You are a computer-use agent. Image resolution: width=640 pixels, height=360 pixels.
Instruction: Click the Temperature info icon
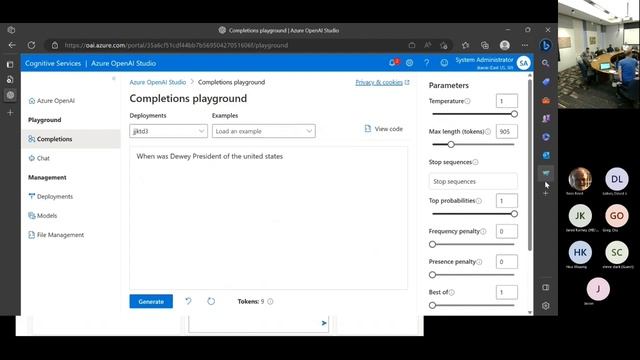tap(467, 101)
